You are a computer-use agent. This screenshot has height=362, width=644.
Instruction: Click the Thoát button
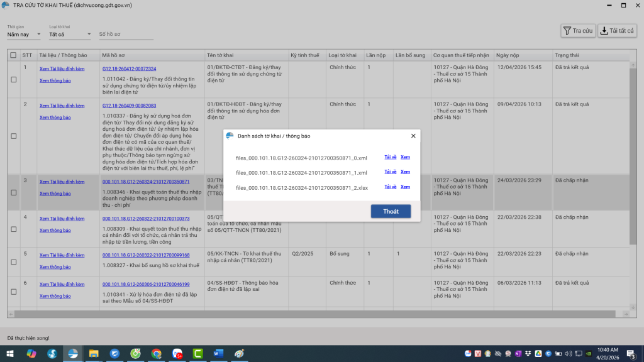pyautogui.click(x=391, y=211)
